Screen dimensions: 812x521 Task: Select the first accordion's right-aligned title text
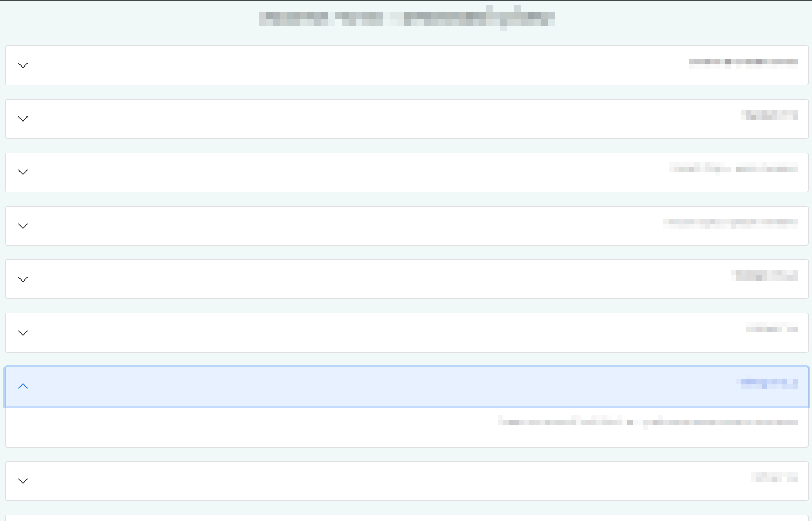[x=743, y=61]
